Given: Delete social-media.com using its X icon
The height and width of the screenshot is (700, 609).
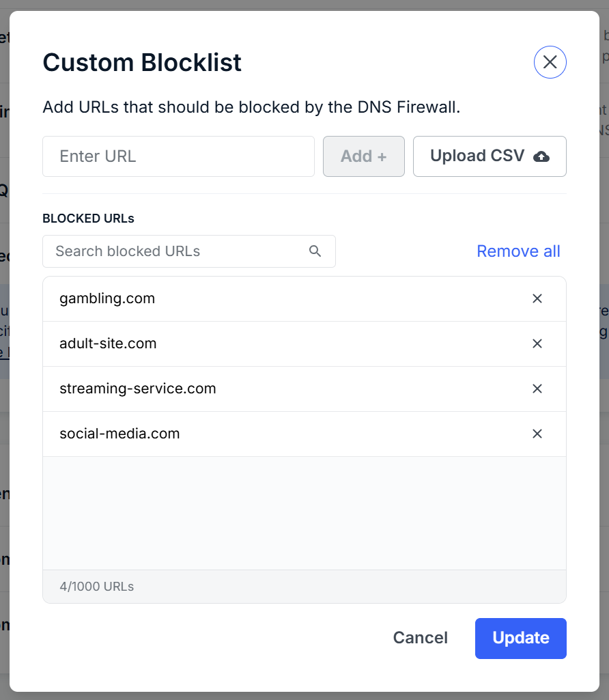Looking at the screenshot, I should [x=537, y=434].
